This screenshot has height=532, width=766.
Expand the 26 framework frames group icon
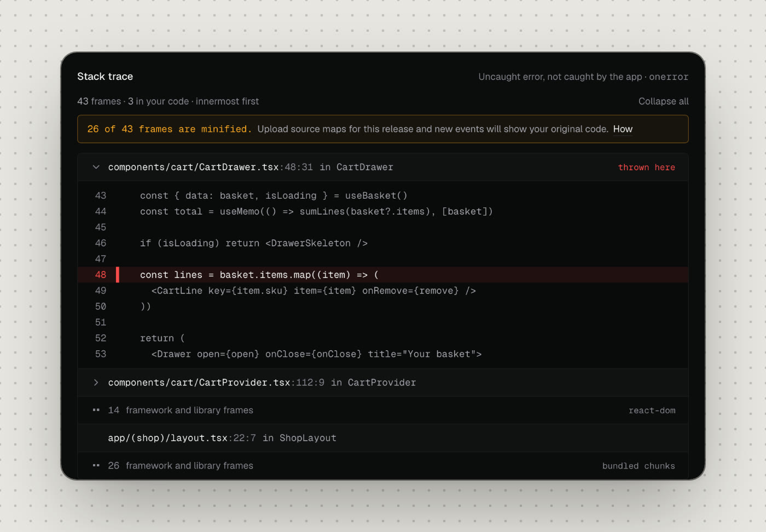96,465
